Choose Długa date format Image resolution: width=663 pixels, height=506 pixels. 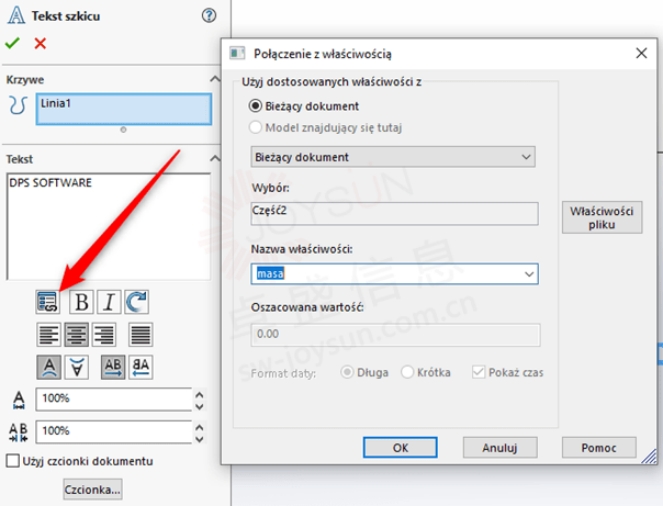347,372
